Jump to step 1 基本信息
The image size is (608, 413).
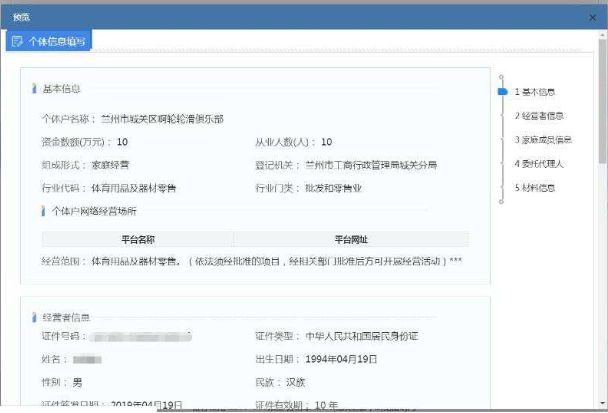tap(535, 92)
